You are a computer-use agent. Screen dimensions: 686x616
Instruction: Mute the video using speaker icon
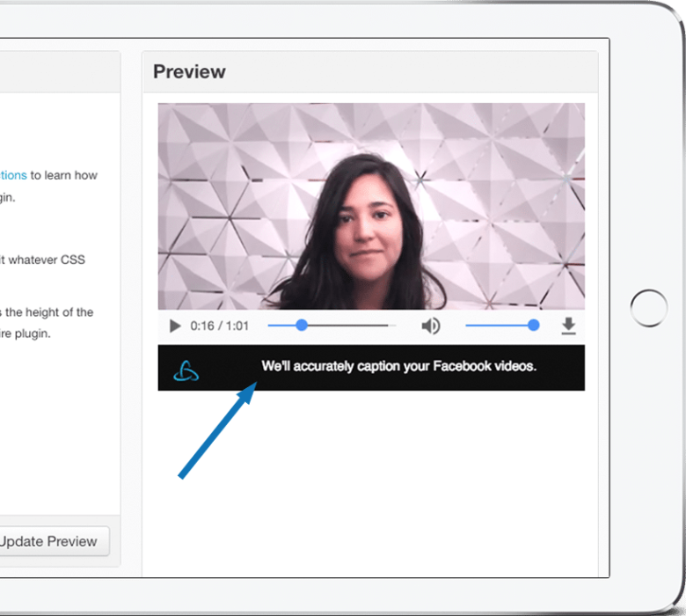(x=431, y=326)
